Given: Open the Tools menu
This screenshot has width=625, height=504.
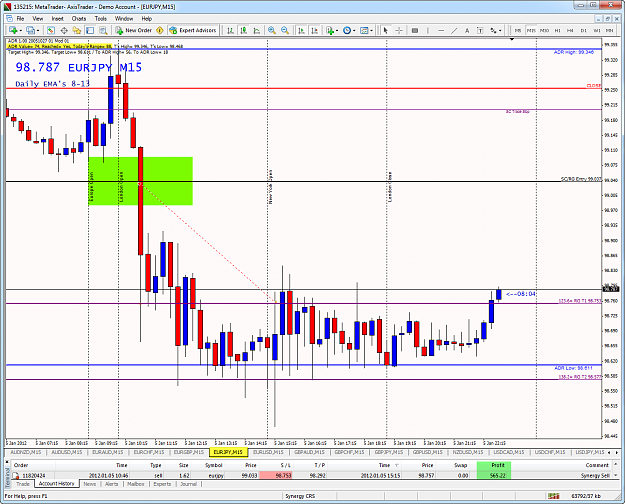Looking at the screenshot, I should [101, 18].
